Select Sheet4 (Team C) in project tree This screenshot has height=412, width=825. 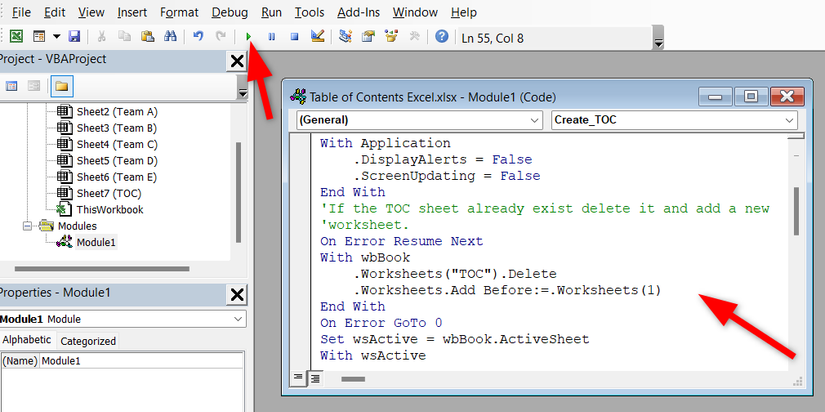tap(117, 144)
